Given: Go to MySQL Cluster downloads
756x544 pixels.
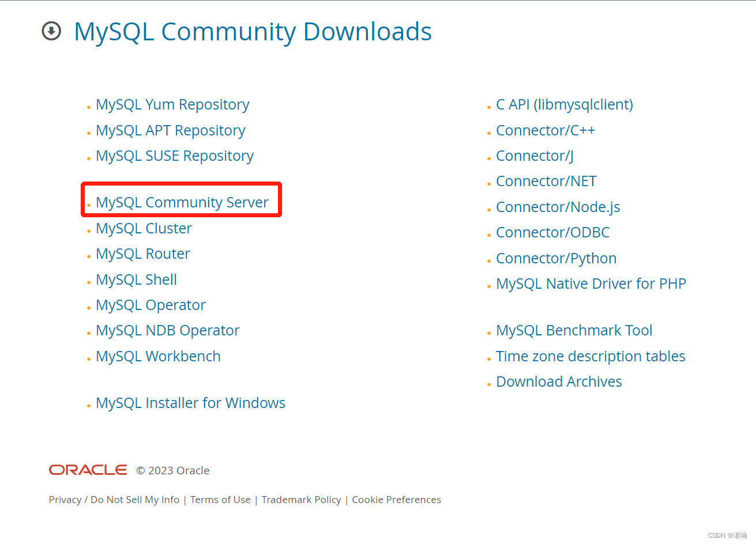Looking at the screenshot, I should 144,228.
